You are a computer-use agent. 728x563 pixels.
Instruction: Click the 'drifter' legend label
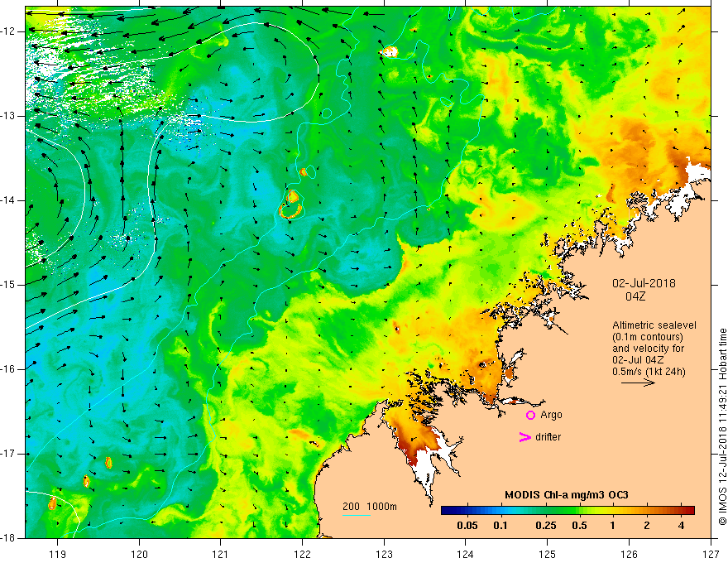[x=548, y=437]
